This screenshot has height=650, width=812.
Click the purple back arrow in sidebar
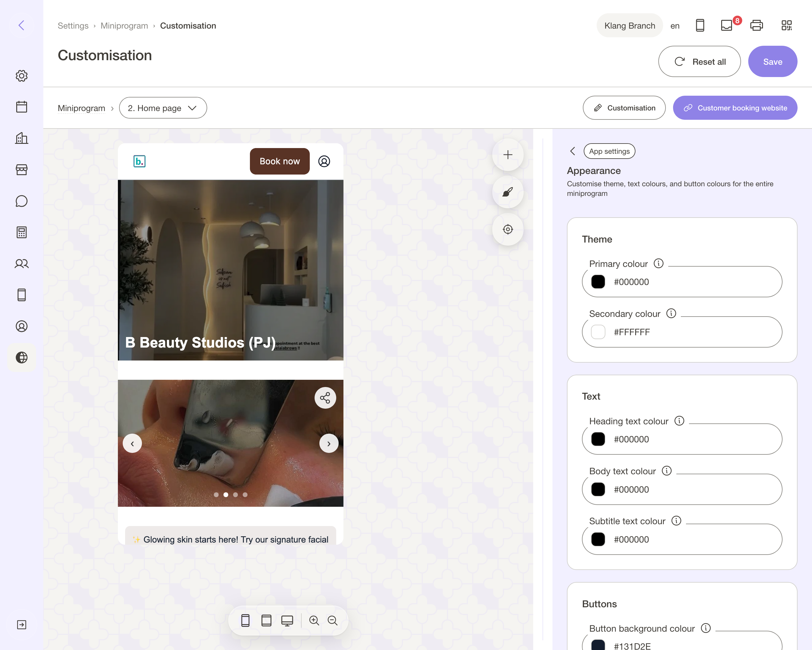[x=21, y=25]
